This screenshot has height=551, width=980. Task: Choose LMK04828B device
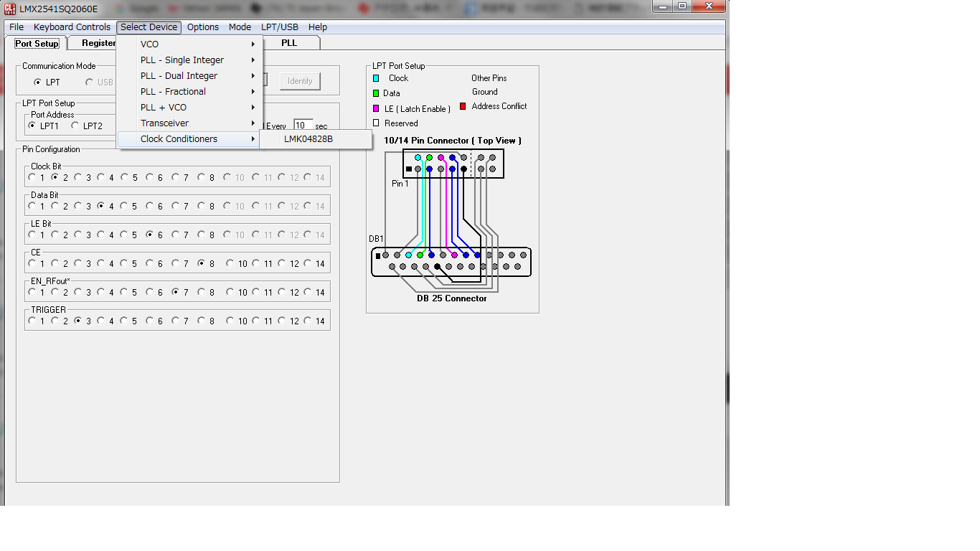coord(316,139)
